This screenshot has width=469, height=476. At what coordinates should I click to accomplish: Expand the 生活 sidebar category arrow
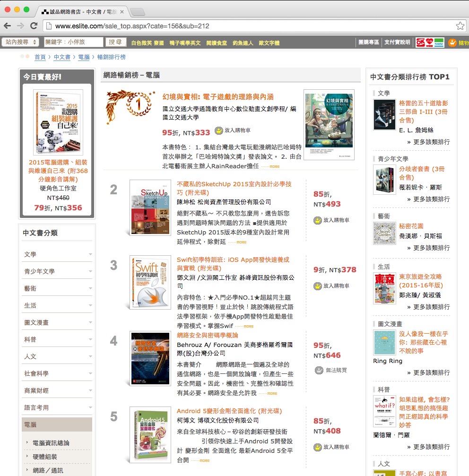tap(90, 305)
